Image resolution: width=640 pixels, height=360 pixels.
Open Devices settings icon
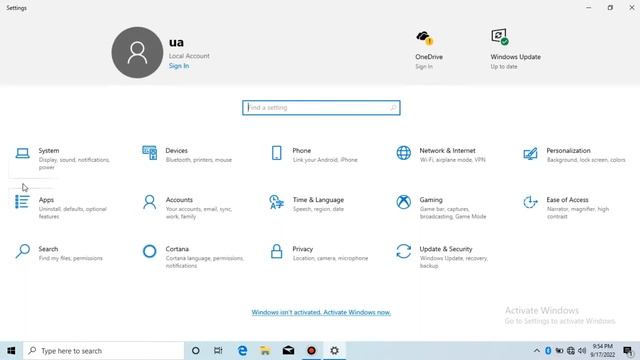(149, 153)
